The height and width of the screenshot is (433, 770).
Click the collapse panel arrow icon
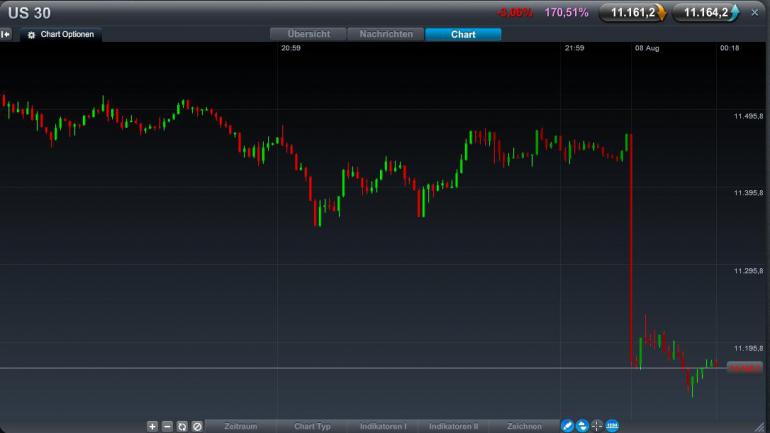[x=5, y=34]
